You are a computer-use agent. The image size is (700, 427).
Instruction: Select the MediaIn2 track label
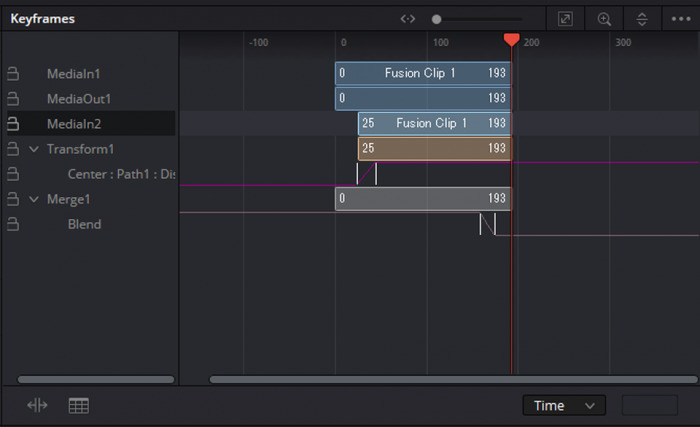(74, 124)
